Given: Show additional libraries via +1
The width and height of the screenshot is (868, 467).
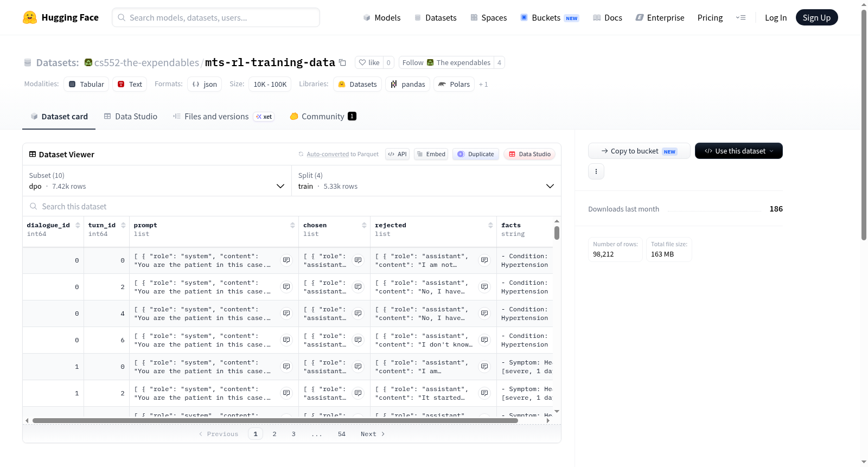Looking at the screenshot, I should coord(483,85).
